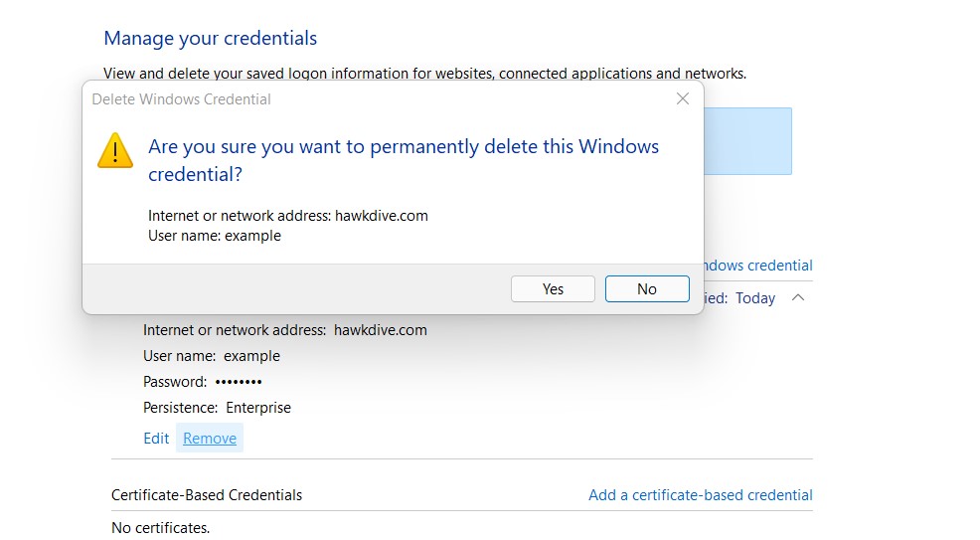Click the Persistence: Enterprise line

point(217,408)
